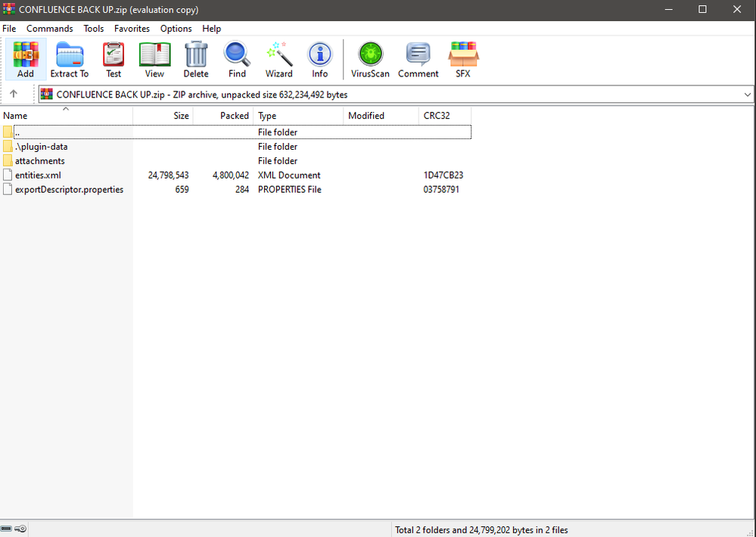Click the CRC32 value 1D47CB23
756x537 pixels.
443,175
